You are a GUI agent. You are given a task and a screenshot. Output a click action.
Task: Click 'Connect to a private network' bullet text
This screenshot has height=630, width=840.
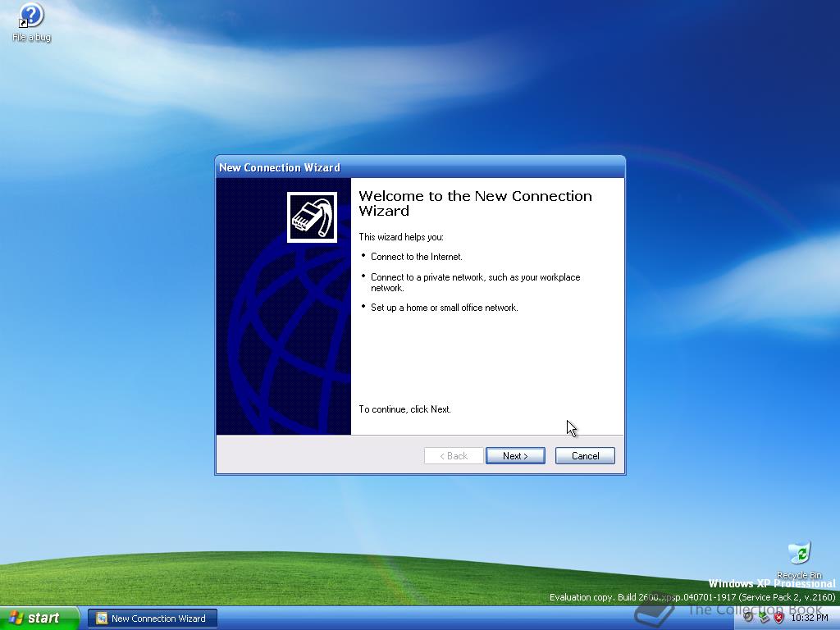475,282
